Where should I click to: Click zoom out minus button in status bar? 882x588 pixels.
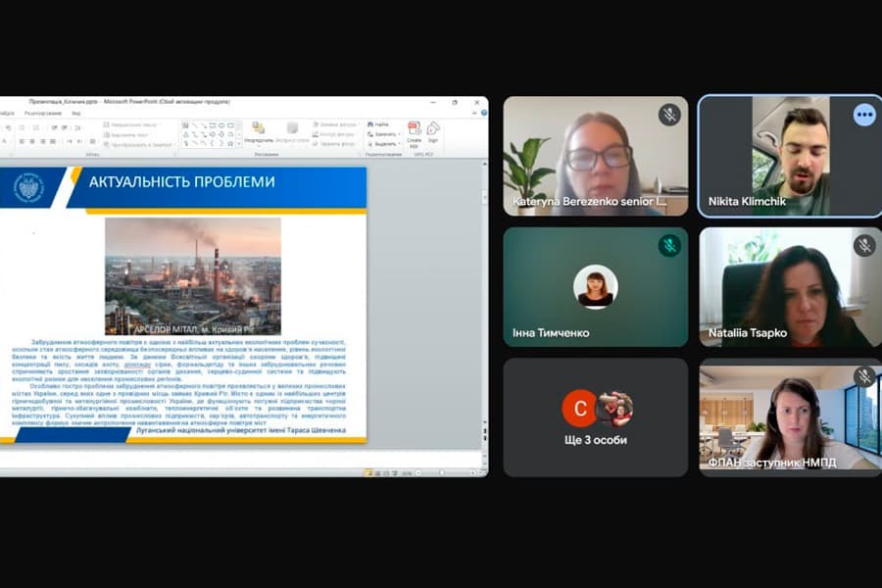point(417,473)
